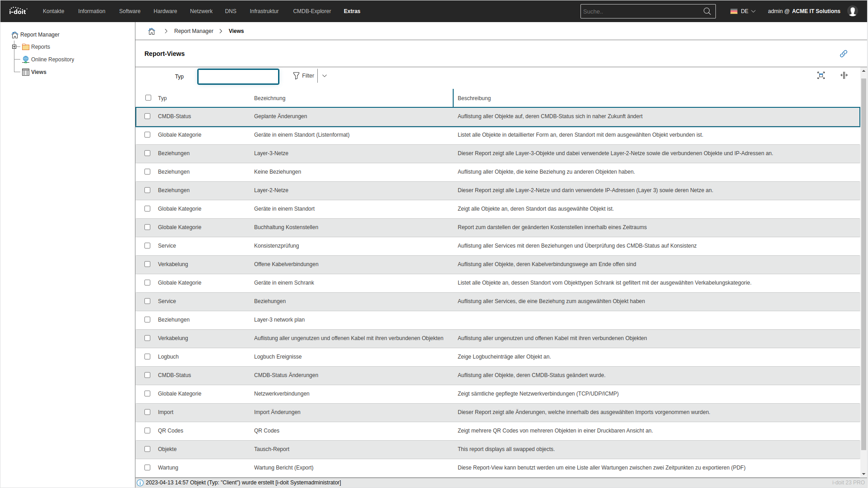Open the Software menu
The height and width of the screenshot is (488, 868).
tap(130, 11)
